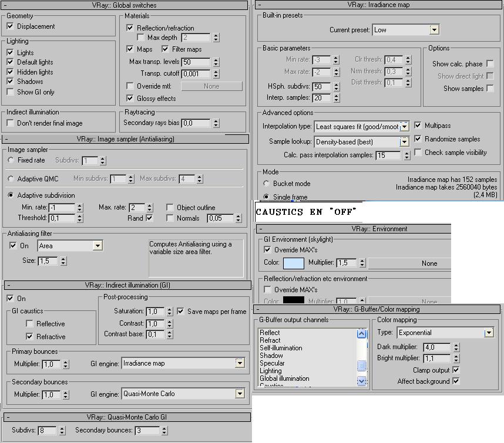This screenshot has height=443, width=504.
Task: Adjust the Secondary rays bias spinner
Action: pyautogui.click(x=216, y=123)
